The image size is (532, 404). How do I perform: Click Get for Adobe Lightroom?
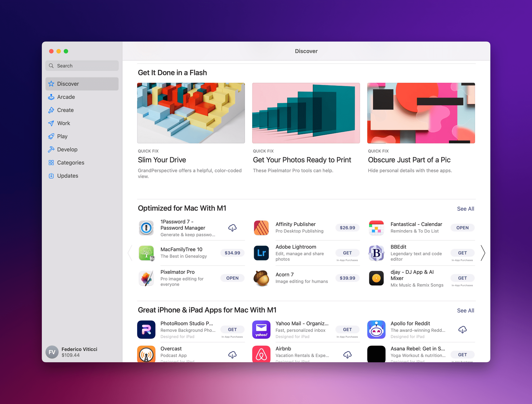[x=347, y=252]
